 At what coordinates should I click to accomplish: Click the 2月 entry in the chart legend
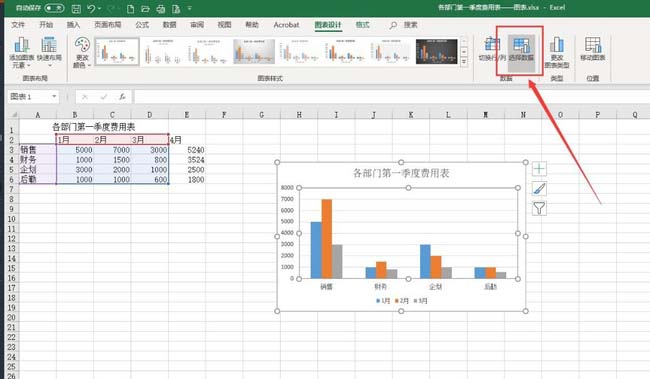click(x=402, y=301)
